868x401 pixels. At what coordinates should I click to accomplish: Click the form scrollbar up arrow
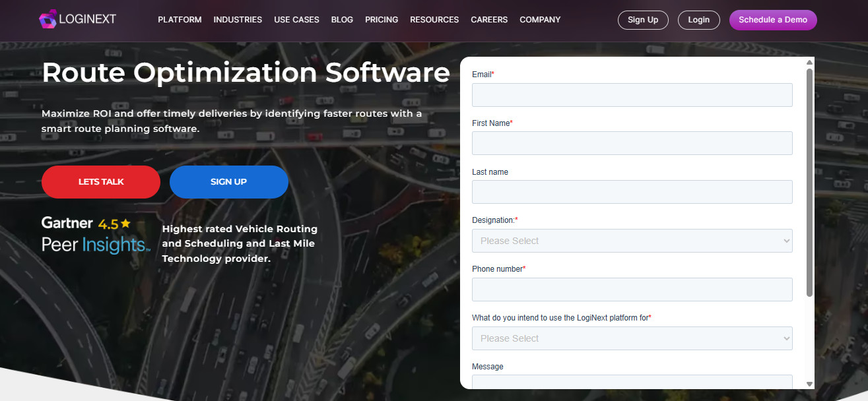(809, 63)
